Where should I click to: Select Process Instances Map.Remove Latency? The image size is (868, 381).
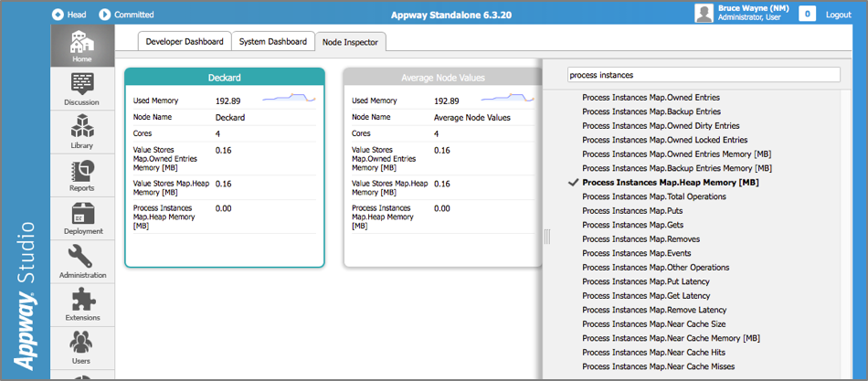pyautogui.click(x=654, y=310)
